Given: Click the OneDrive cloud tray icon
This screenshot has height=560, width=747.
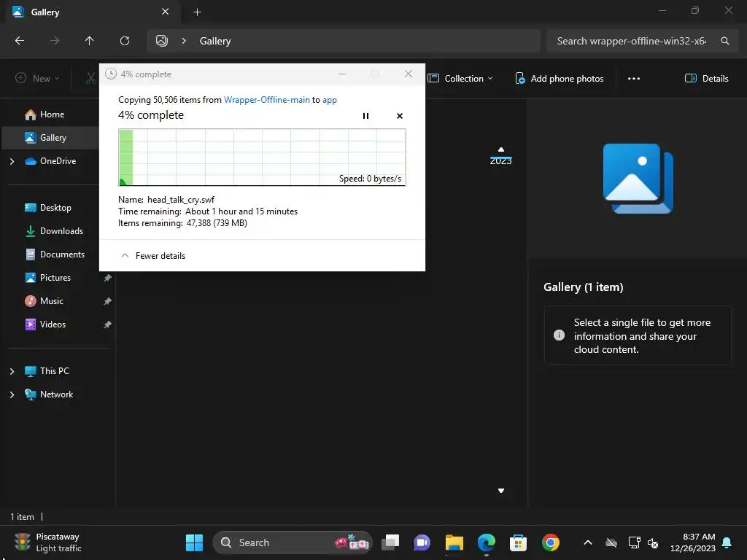Looking at the screenshot, I should click(x=611, y=542).
